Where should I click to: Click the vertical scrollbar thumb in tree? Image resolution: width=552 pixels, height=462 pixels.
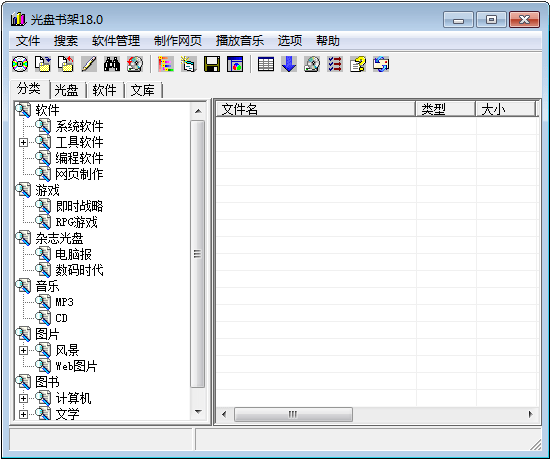(x=198, y=254)
